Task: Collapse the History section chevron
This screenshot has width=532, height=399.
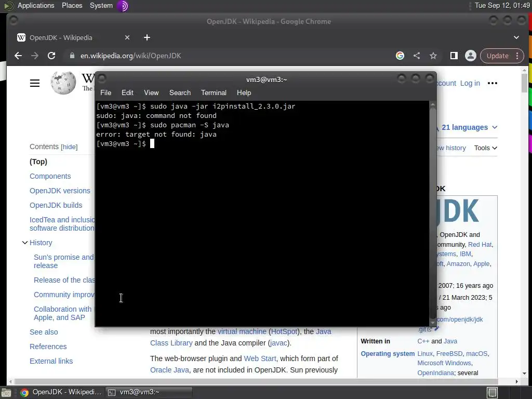Action: [x=25, y=243]
